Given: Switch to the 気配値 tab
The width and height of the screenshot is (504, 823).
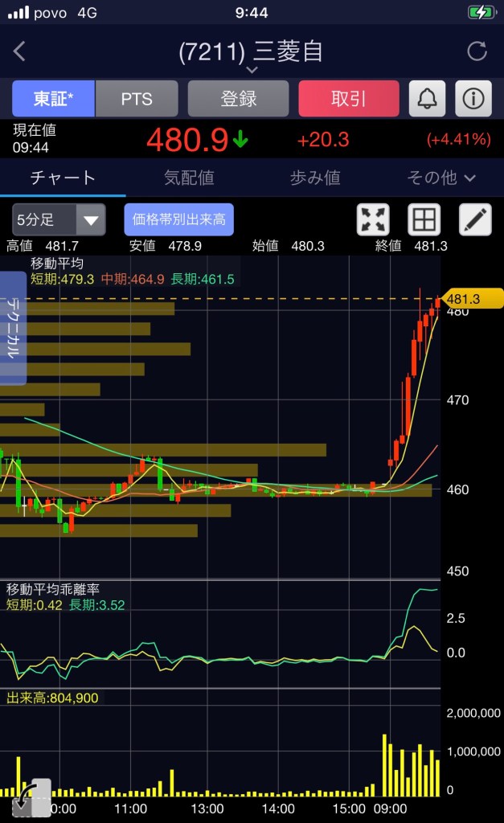Looking at the screenshot, I should tap(189, 178).
